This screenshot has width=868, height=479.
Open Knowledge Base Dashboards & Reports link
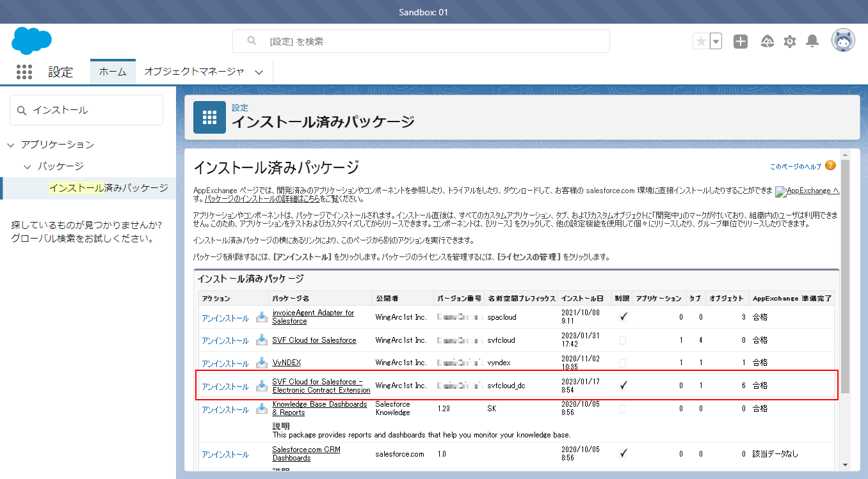coord(319,408)
